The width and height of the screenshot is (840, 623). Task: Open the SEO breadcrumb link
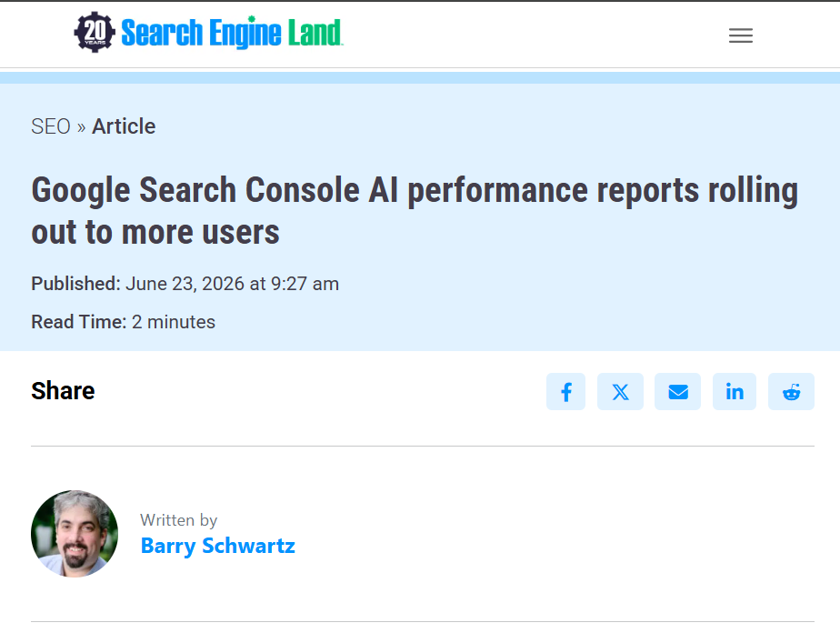[51, 126]
